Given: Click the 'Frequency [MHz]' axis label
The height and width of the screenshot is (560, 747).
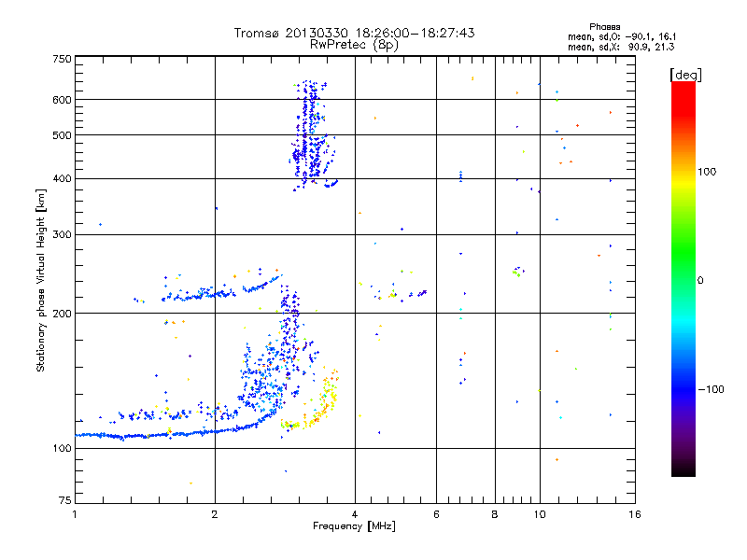Looking at the screenshot, I should (x=354, y=526).
